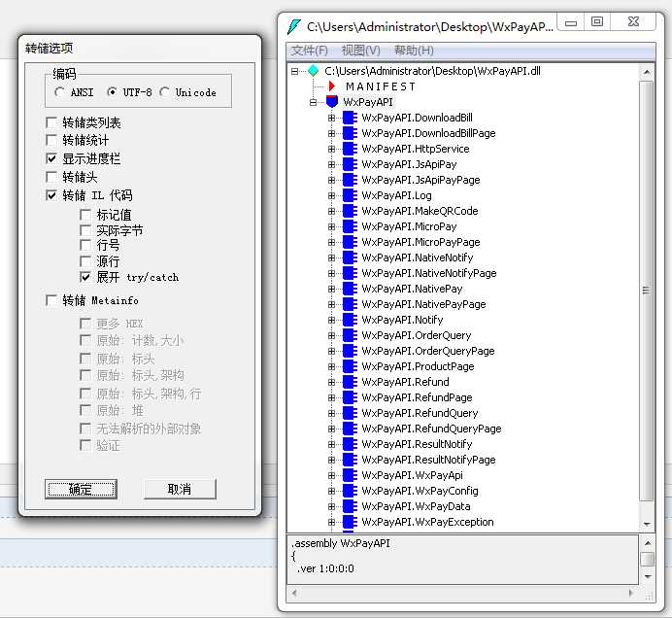This screenshot has width=672, height=618.
Task: Click assembly info pane scroll up arrow
Action: pyautogui.click(x=648, y=543)
